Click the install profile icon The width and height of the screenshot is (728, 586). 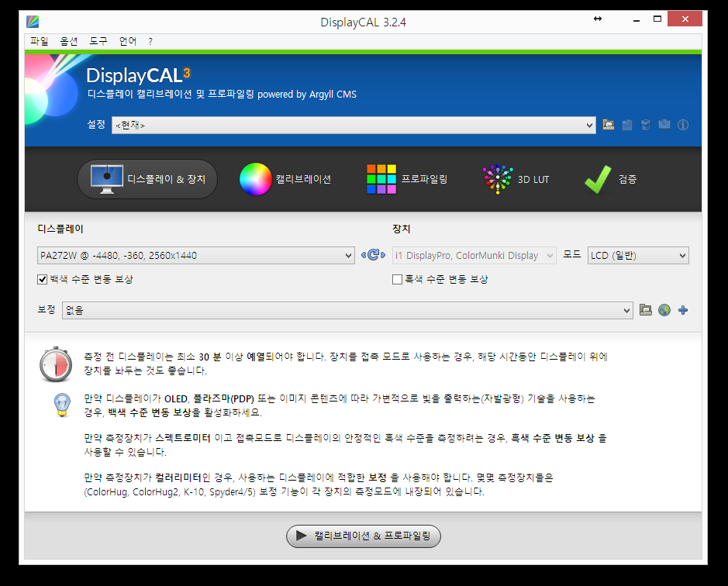[664, 125]
